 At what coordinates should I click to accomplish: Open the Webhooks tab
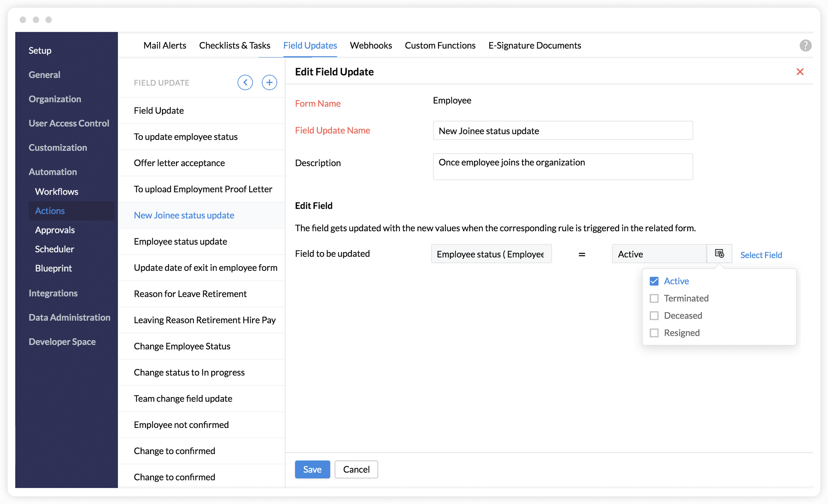pyautogui.click(x=371, y=45)
